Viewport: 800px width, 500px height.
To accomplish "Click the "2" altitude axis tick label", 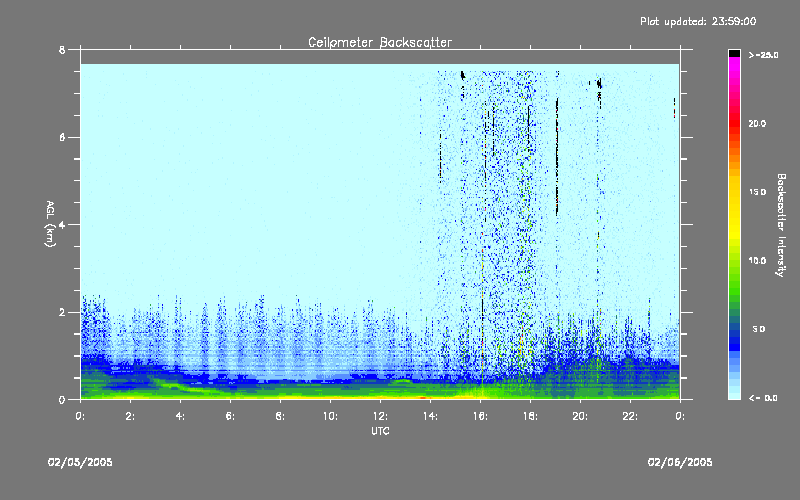I will [x=62, y=312].
